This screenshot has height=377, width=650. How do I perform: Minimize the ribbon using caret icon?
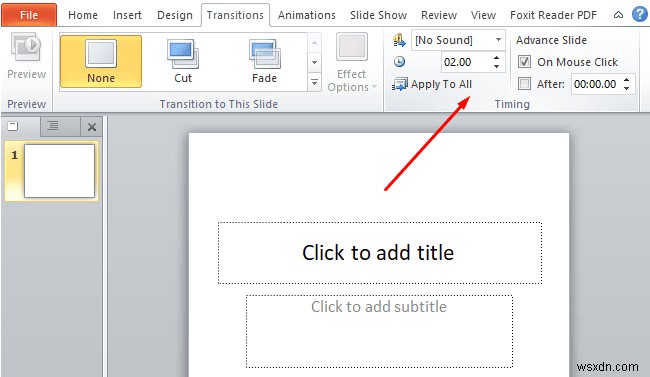point(618,15)
